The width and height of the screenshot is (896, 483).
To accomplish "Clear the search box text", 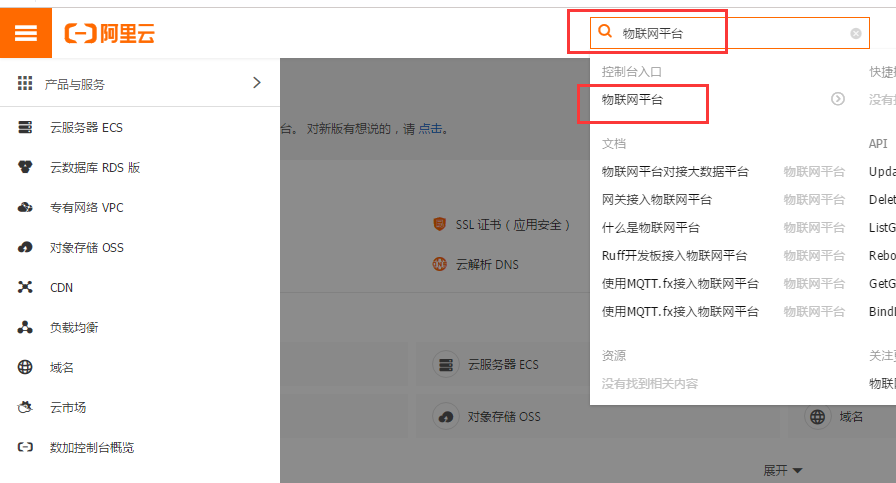I will click(855, 33).
